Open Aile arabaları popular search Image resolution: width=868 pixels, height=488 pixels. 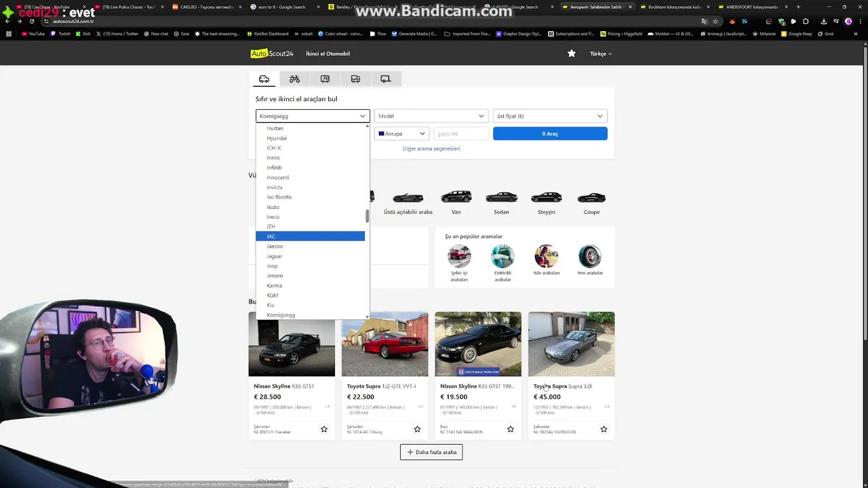546,260
